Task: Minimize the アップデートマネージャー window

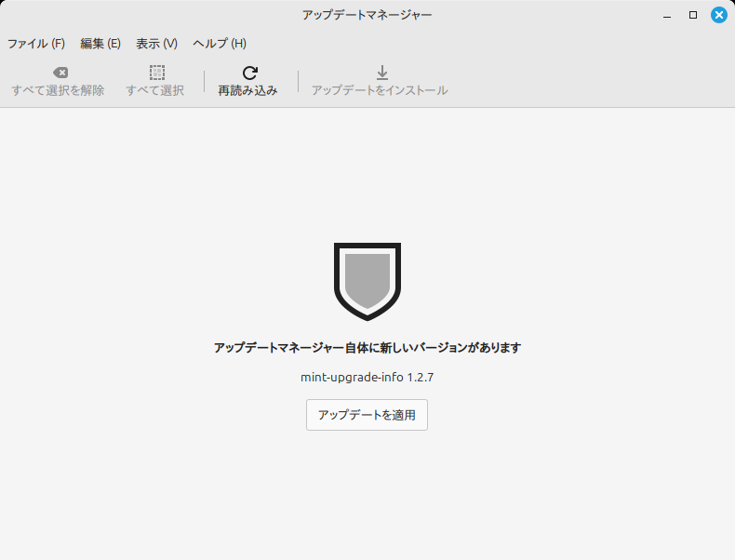Action: pos(667,15)
